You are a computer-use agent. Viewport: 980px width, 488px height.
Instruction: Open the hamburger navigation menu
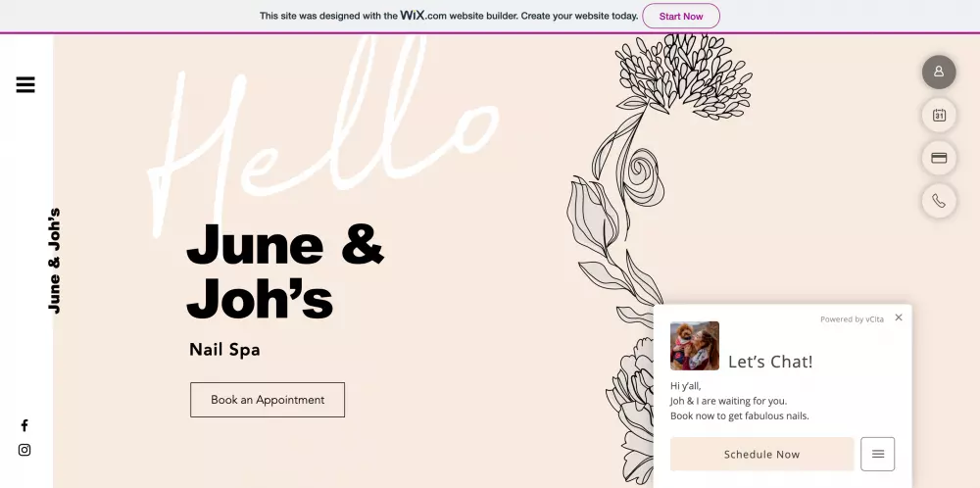pyautogui.click(x=25, y=84)
